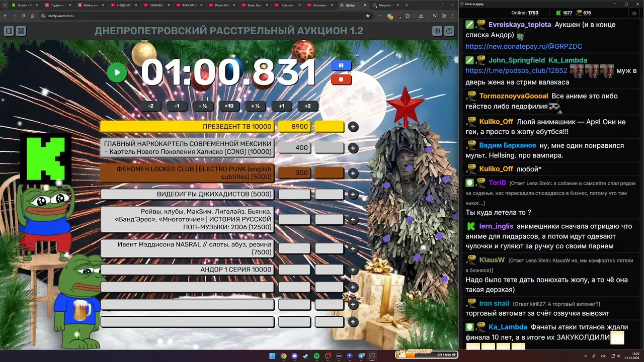Click the MEME-PARTY 475 / 1500 goal widget
The width and height of the screenshot is (644, 362).
[x=426, y=354]
